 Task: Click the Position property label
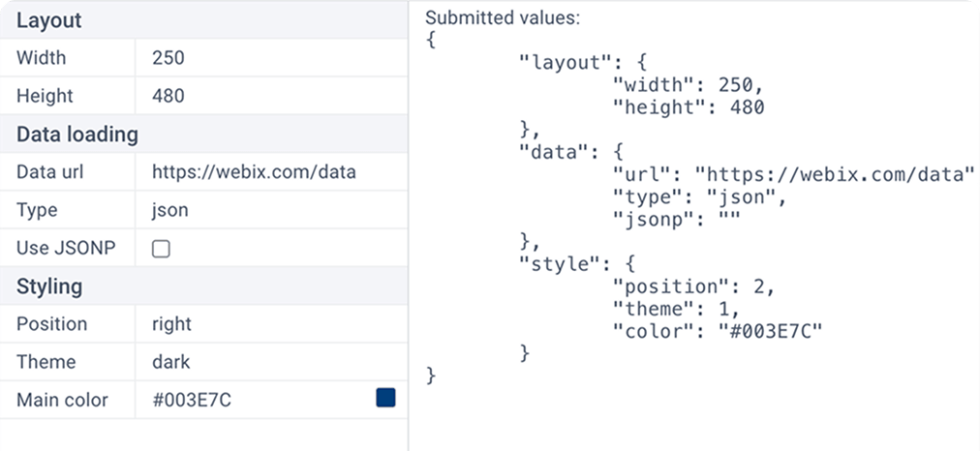[52, 324]
